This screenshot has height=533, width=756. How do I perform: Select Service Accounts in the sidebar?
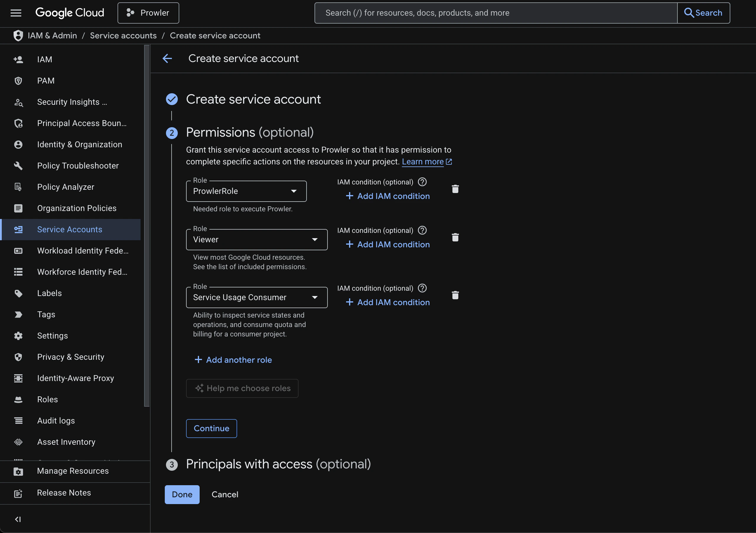point(69,229)
